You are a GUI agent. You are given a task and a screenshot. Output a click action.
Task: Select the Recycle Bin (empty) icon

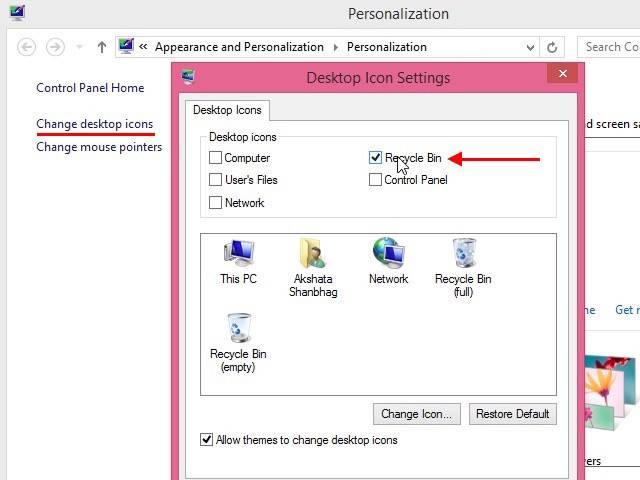tap(238, 343)
